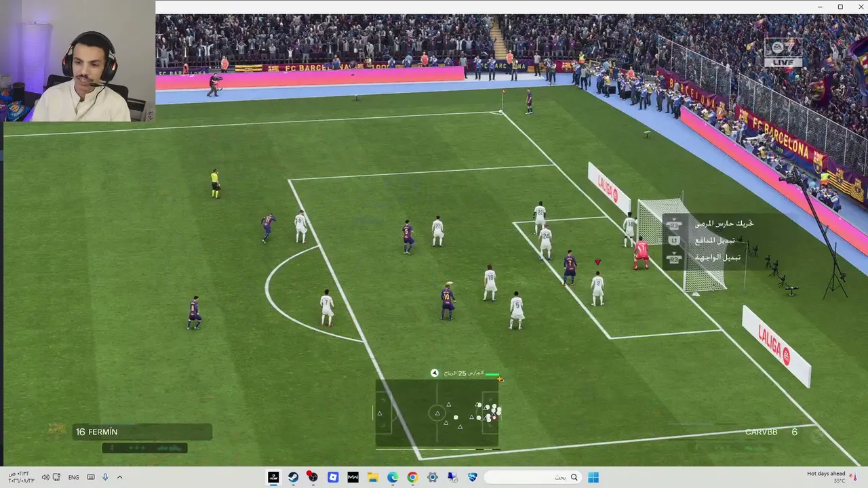
Task: Open the touch keyboard tray icon
Action: pyautogui.click(x=91, y=477)
